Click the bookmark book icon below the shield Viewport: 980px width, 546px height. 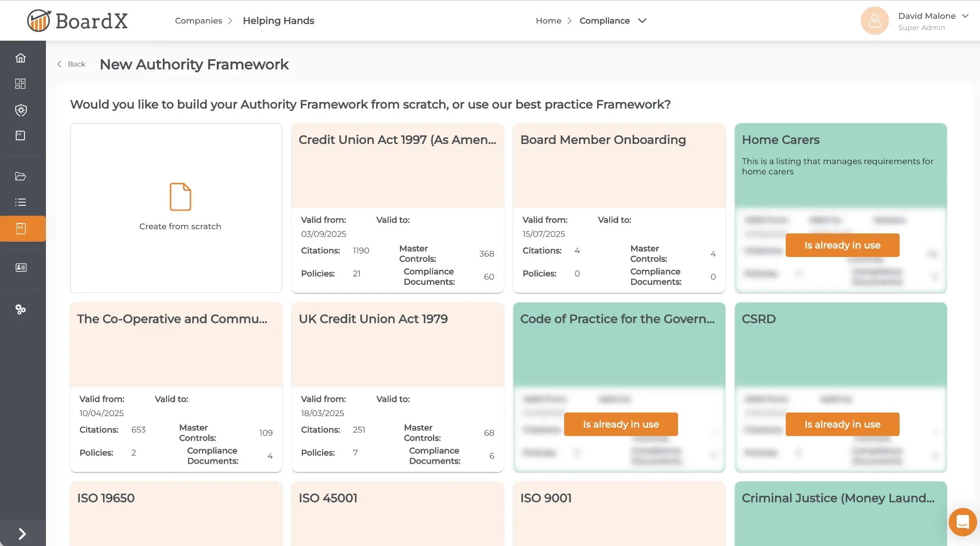tap(21, 135)
